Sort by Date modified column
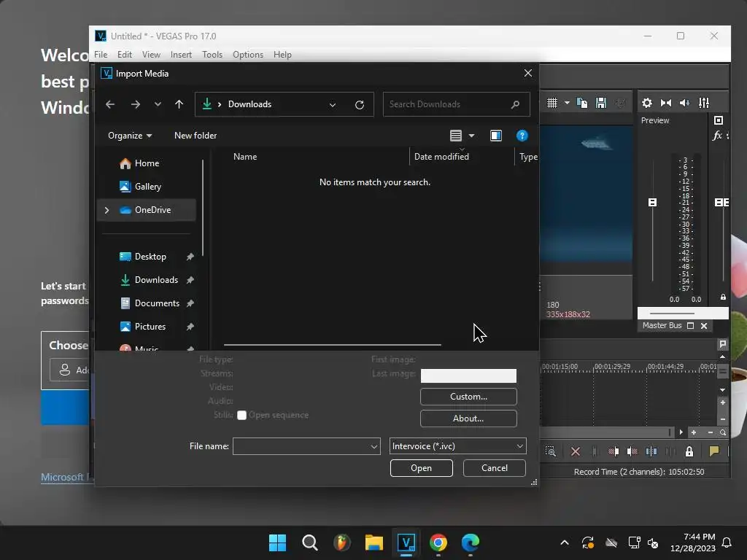 [441, 157]
